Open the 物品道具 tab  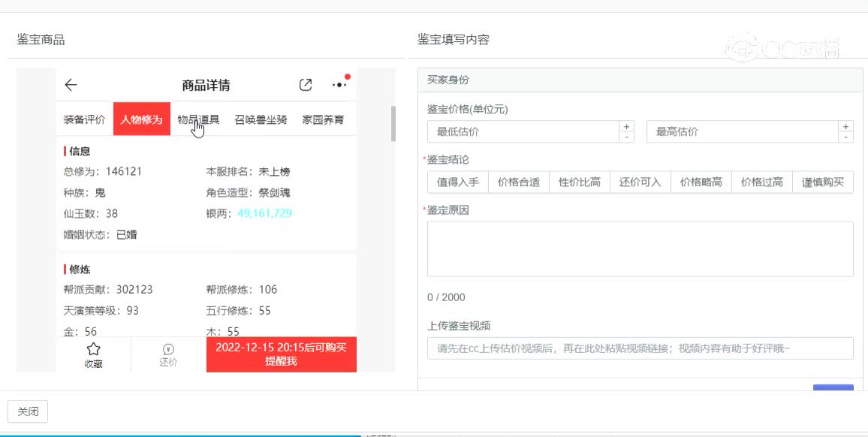click(x=199, y=119)
